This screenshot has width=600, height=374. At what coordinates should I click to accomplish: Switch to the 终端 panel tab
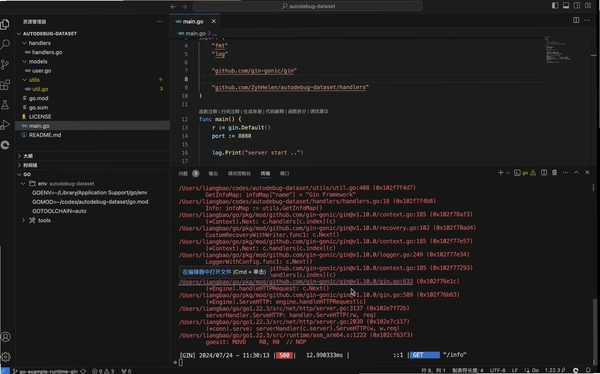pos(265,173)
